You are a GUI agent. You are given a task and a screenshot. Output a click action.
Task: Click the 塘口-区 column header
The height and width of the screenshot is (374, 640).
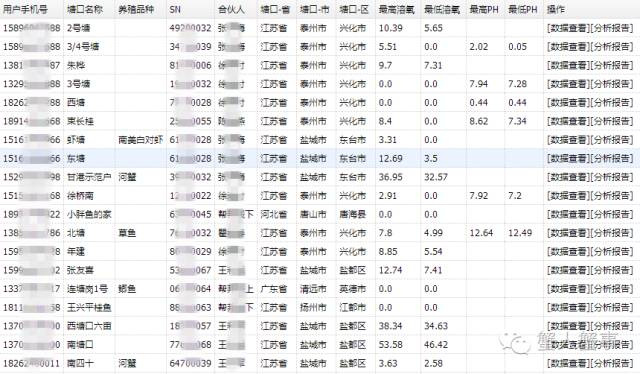(354, 9)
